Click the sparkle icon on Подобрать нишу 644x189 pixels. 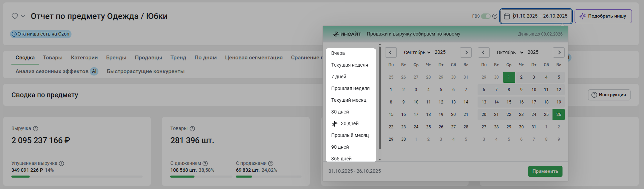point(583,16)
